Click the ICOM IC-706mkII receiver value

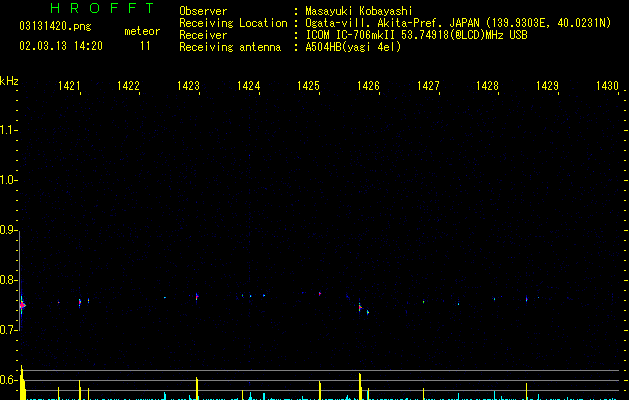click(x=416, y=35)
